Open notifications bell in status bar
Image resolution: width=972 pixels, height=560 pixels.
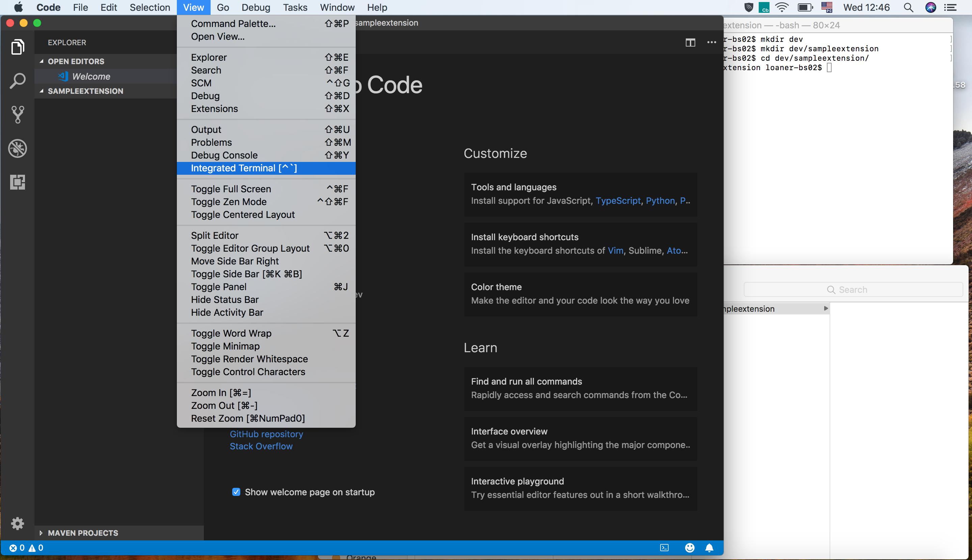click(x=709, y=548)
